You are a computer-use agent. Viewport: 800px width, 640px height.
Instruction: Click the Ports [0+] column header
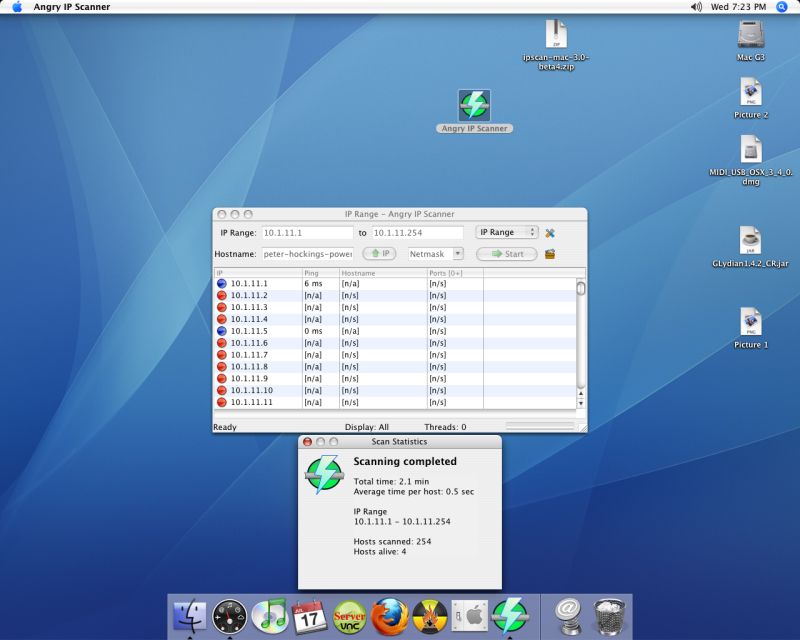[x=455, y=273]
